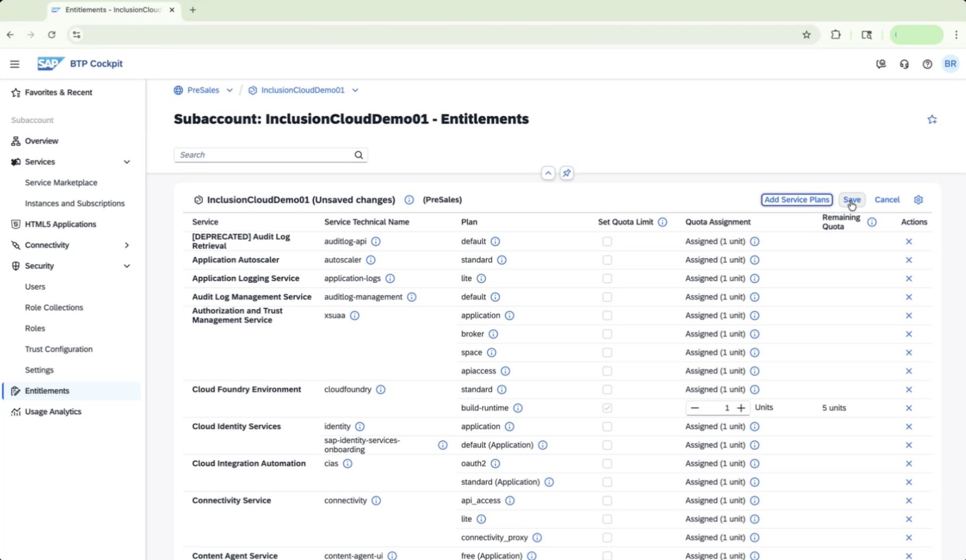The width and height of the screenshot is (966, 560).
Task: Bookmark page with browser star icon
Action: [x=806, y=35]
